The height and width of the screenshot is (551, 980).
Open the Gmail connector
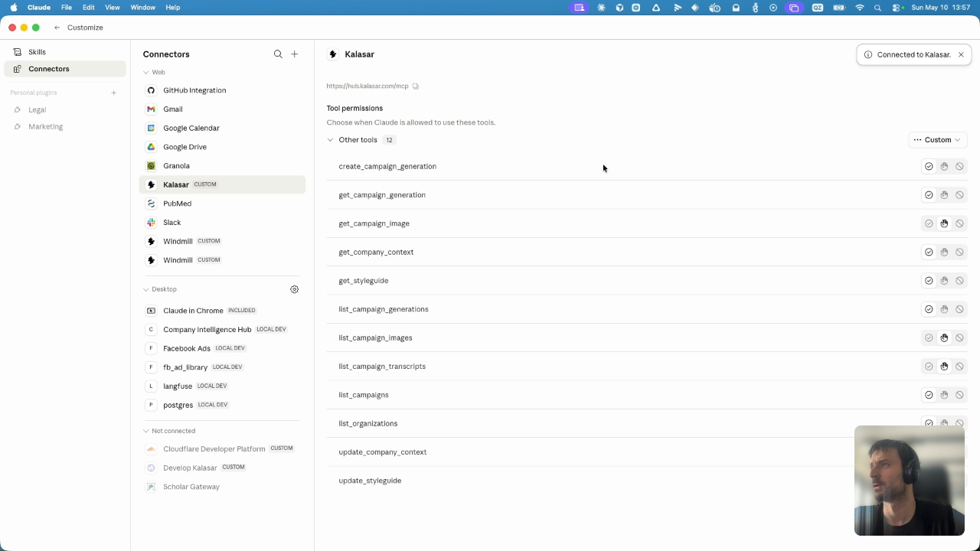[222, 109]
